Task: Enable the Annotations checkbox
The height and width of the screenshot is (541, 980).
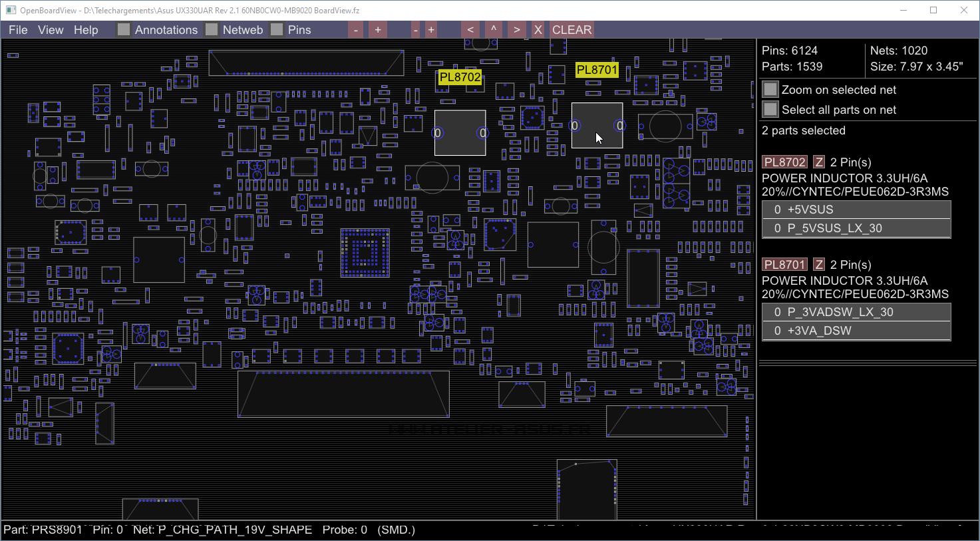Action: 124,30
